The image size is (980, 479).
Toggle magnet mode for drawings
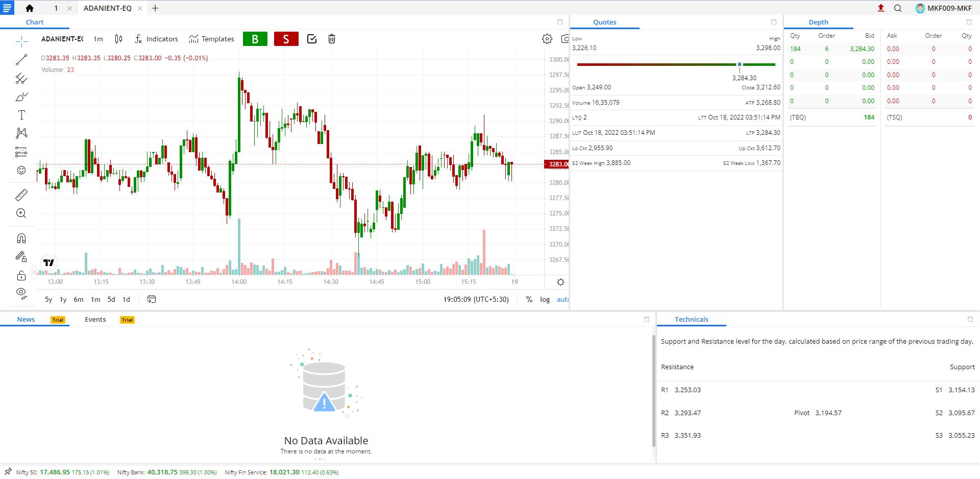21,238
